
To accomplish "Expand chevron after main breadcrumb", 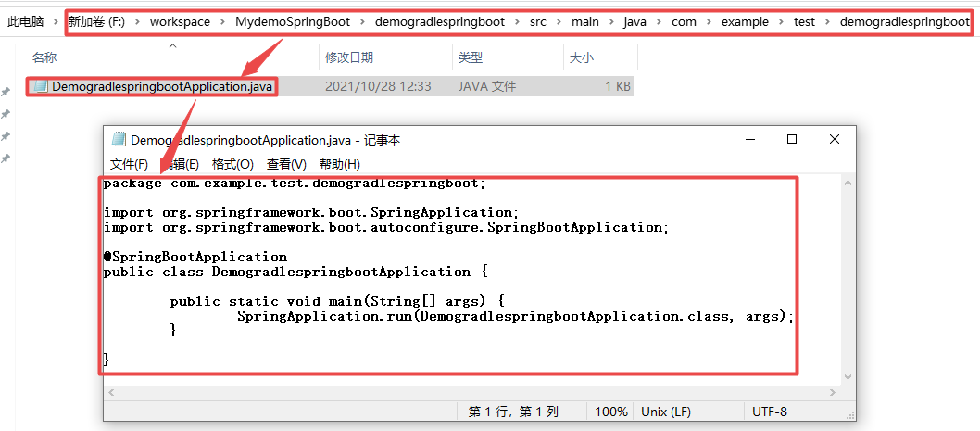I will 612,22.
